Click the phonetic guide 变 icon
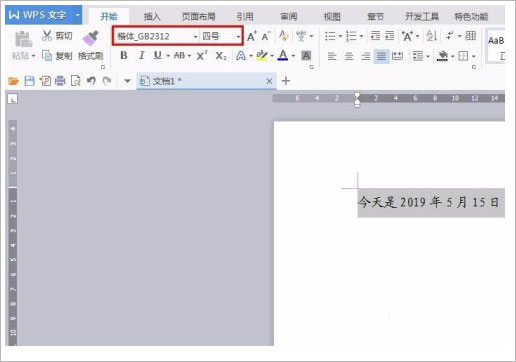 point(301,36)
